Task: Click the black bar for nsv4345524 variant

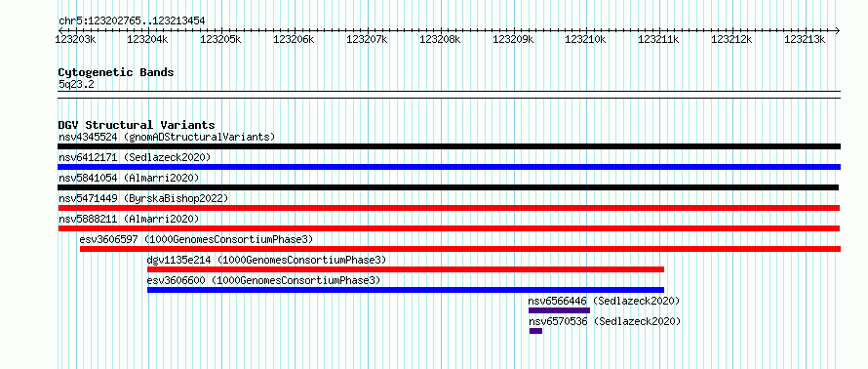Action: click(449, 146)
